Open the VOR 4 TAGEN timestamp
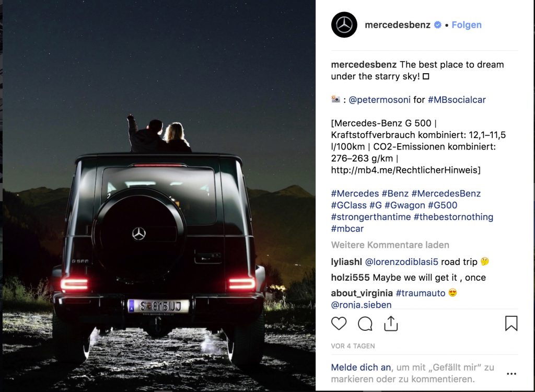The height and width of the screenshot is (392, 535). pyautogui.click(x=353, y=346)
